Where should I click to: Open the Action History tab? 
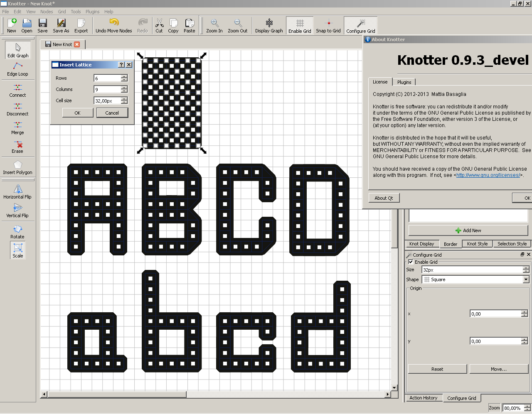point(423,398)
